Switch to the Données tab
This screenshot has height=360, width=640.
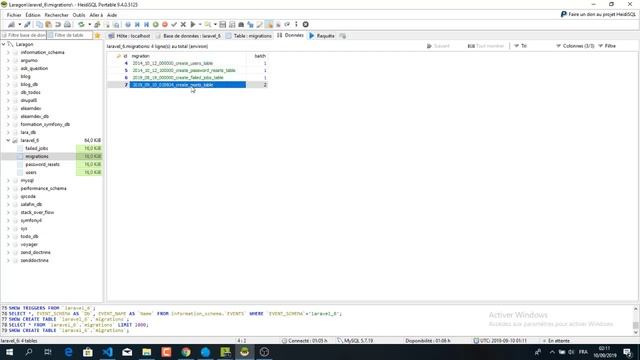coord(290,36)
